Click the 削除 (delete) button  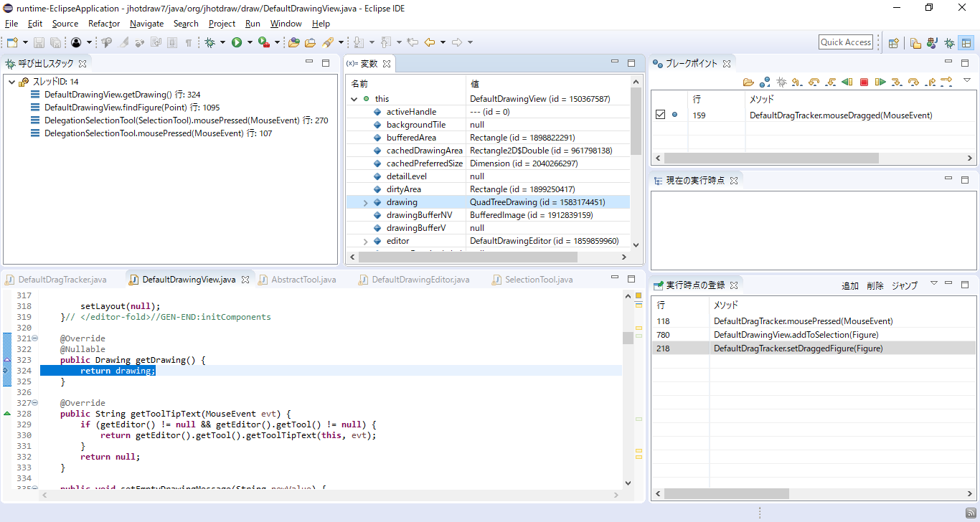click(x=875, y=285)
